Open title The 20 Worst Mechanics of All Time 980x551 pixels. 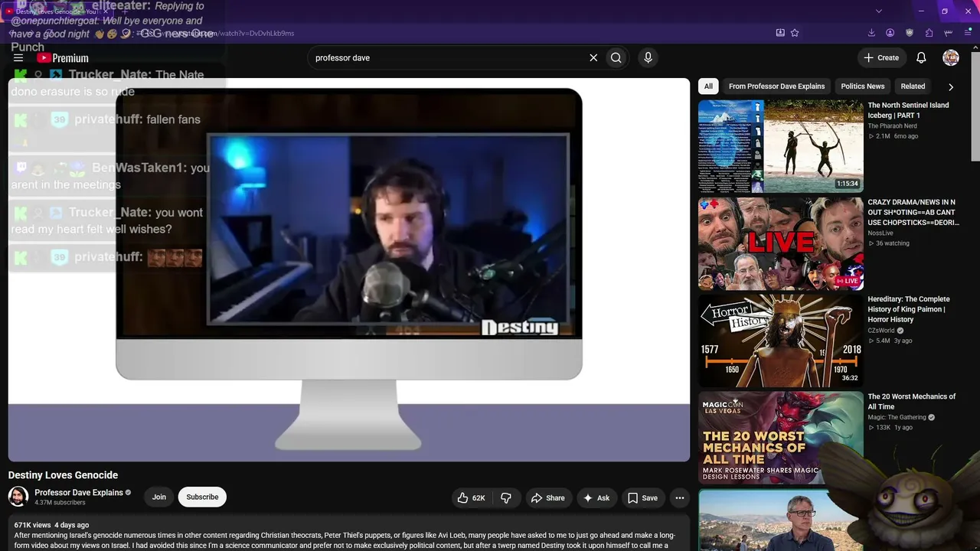(912, 402)
